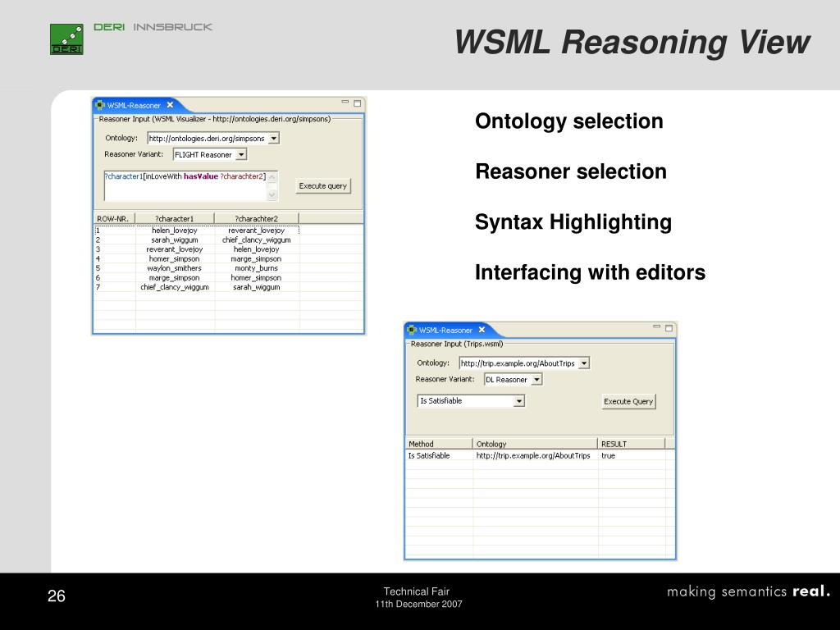Image resolution: width=840 pixels, height=630 pixels.
Task: Click monty_burns in ?charachter2 column
Action: (x=257, y=268)
